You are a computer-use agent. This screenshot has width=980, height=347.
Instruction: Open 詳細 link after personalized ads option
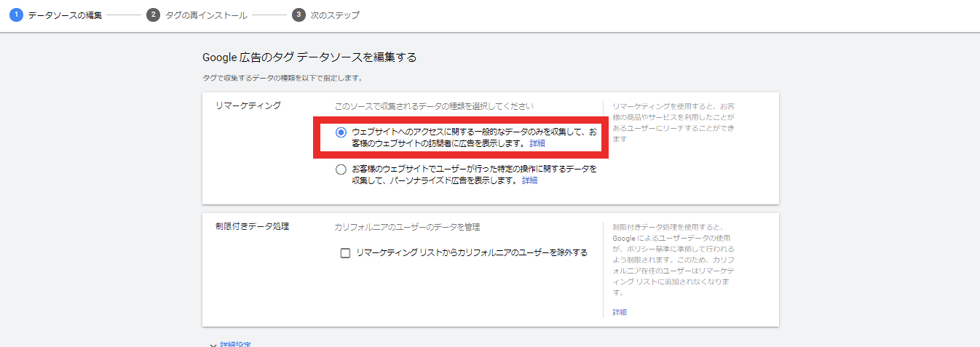[529, 180]
